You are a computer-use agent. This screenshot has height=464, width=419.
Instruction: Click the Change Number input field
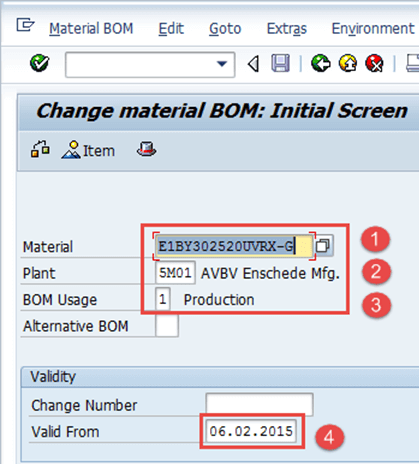tap(259, 405)
